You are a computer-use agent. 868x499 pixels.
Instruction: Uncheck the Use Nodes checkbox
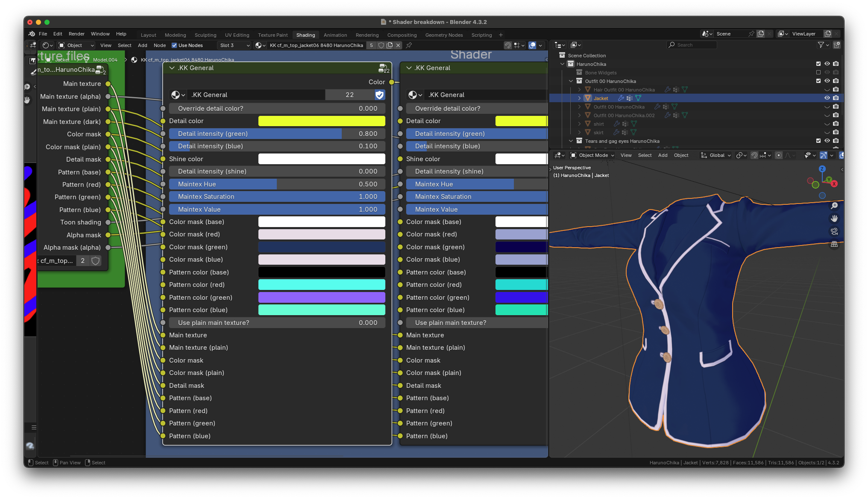[x=174, y=45]
